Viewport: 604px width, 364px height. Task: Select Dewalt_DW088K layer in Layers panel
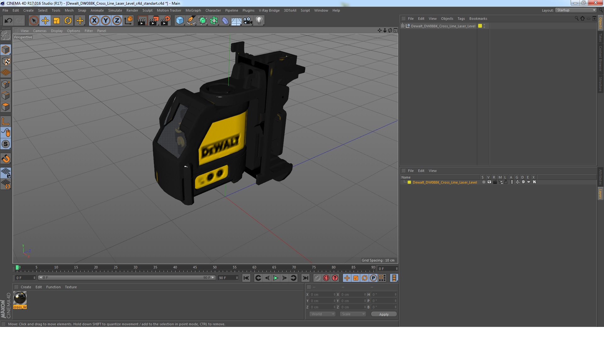click(x=445, y=182)
